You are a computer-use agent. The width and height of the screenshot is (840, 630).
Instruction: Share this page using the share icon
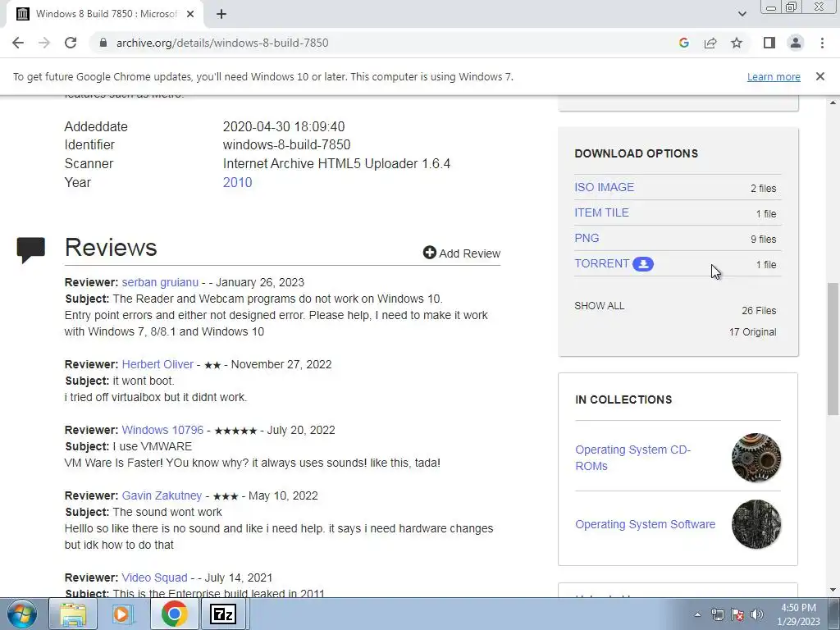coord(710,43)
